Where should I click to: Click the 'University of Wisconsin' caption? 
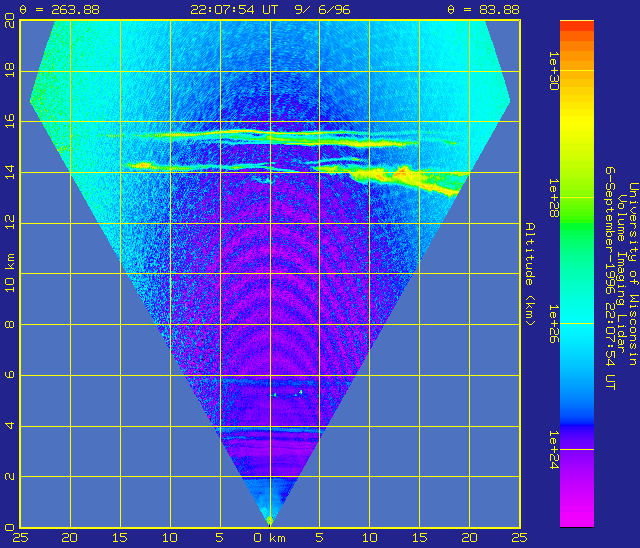633,274
